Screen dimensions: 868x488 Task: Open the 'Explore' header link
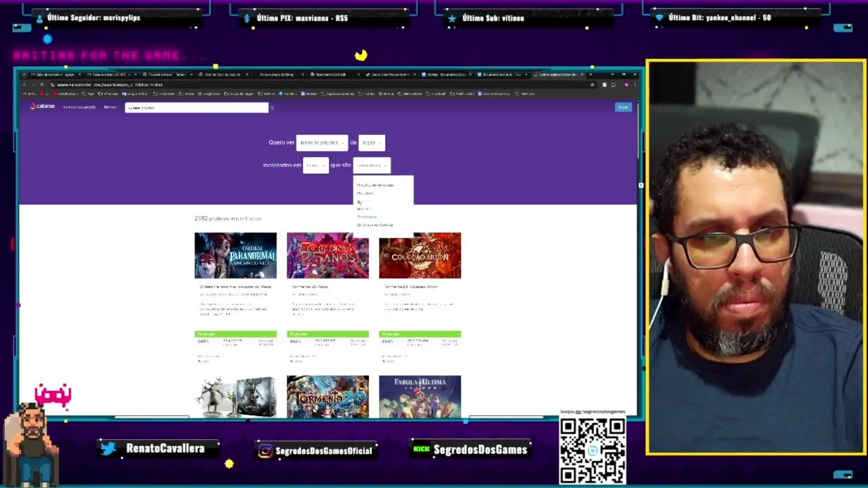click(110, 107)
